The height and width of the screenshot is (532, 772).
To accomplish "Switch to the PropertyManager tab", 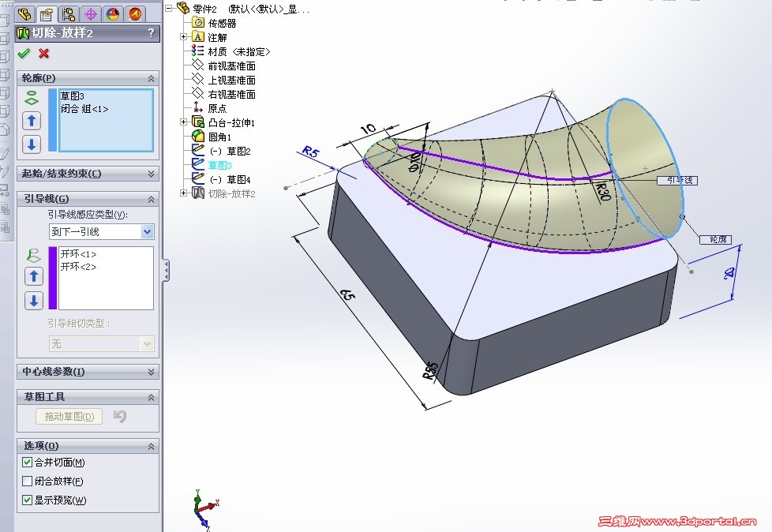I will 47,13.
